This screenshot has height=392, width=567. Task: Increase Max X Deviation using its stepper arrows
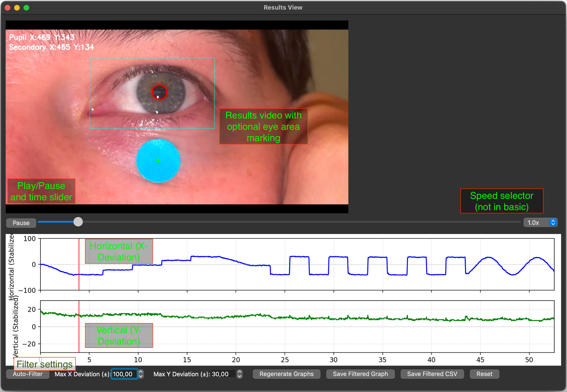tap(141, 372)
